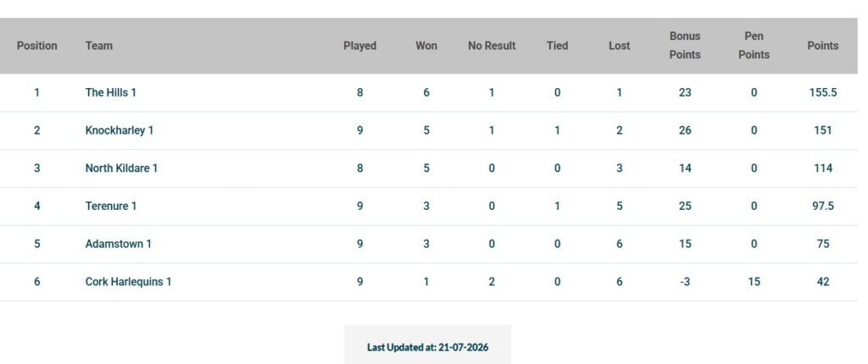Click Cork Harlequins penalty points value 15

tap(754, 282)
